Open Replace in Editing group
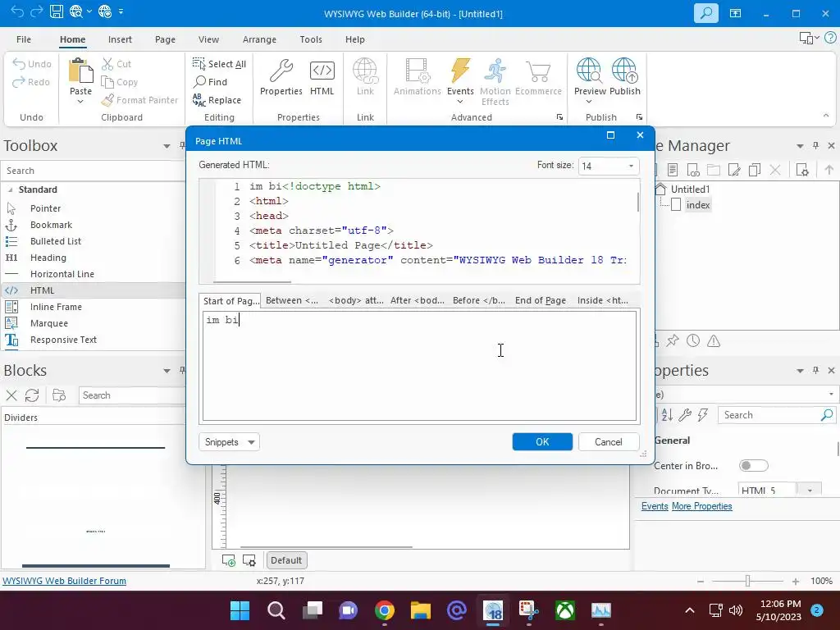The width and height of the screenshot is (840, 630). click(x=217, y=100)
